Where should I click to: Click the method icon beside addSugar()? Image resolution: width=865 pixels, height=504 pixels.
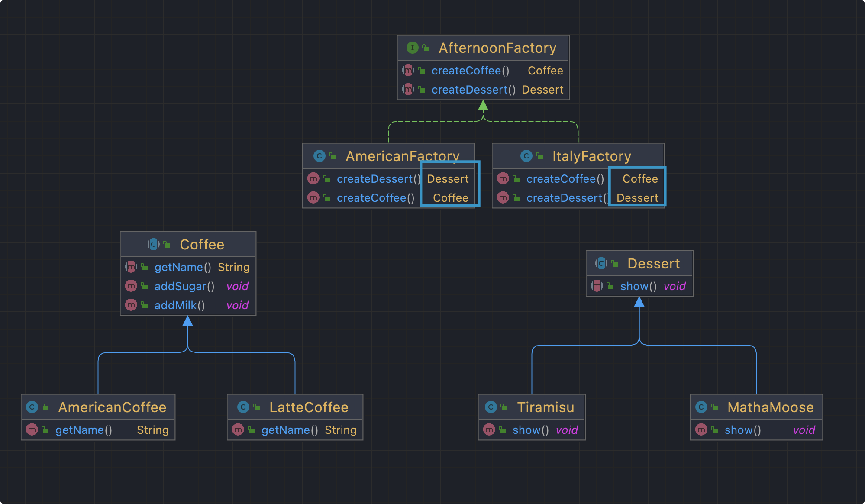tap(131, 286)
